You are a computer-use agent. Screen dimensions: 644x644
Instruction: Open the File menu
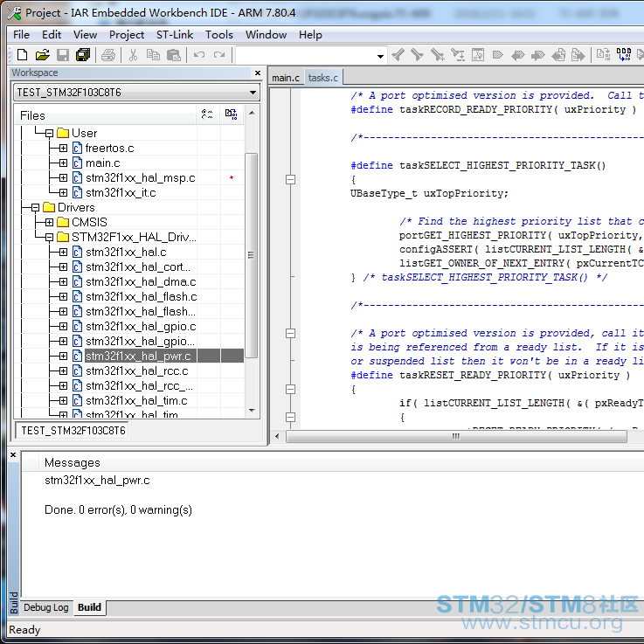tap(21, 34)
